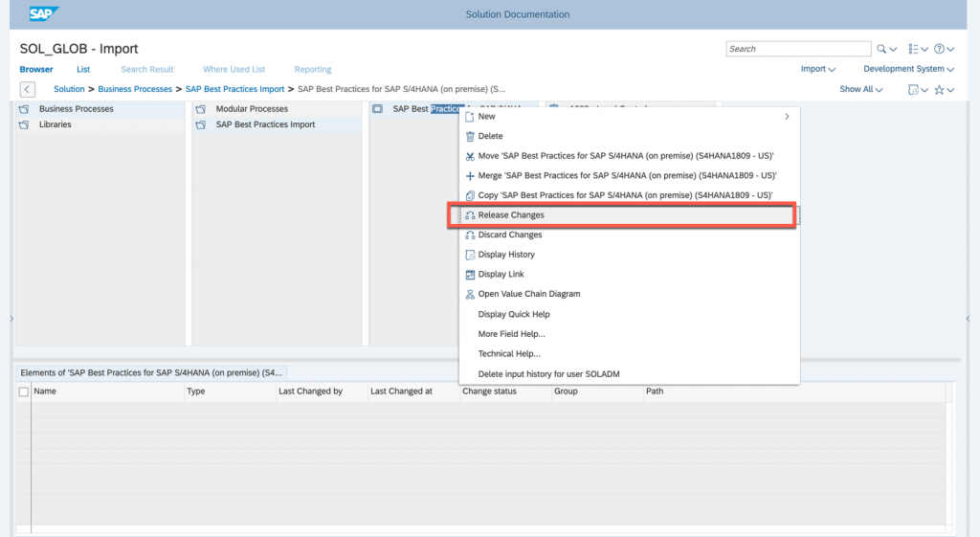Click the Path column header

coord(793,392)
